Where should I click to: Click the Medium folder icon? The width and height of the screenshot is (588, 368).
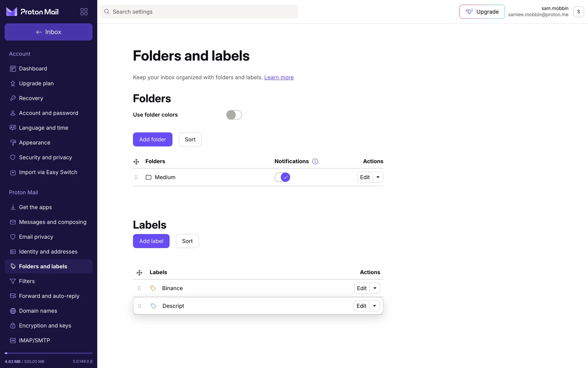click(x=149, y=177)
